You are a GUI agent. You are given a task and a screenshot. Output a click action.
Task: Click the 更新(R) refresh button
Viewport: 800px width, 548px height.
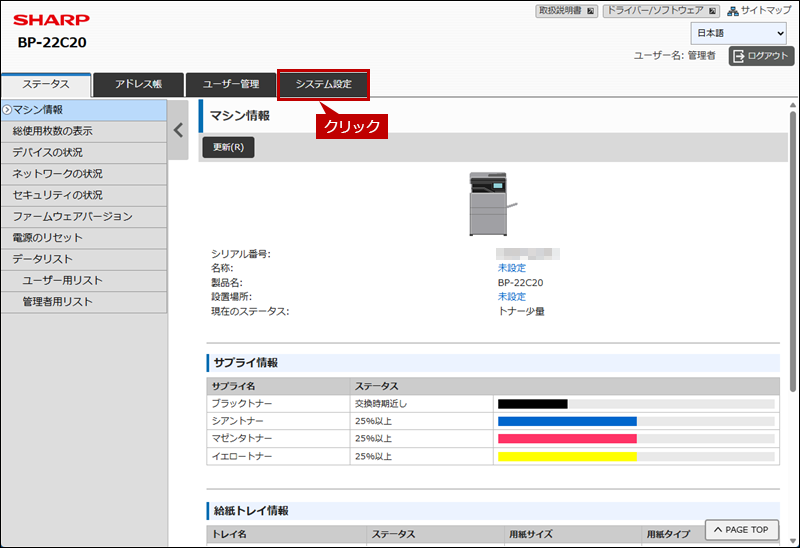[x=228, y=147]
